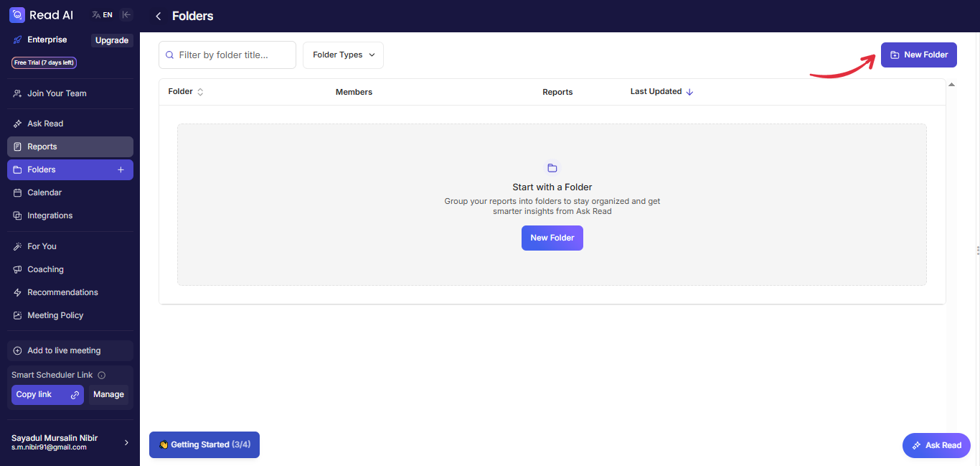Open Meeting Policy page

click(70, 315)
